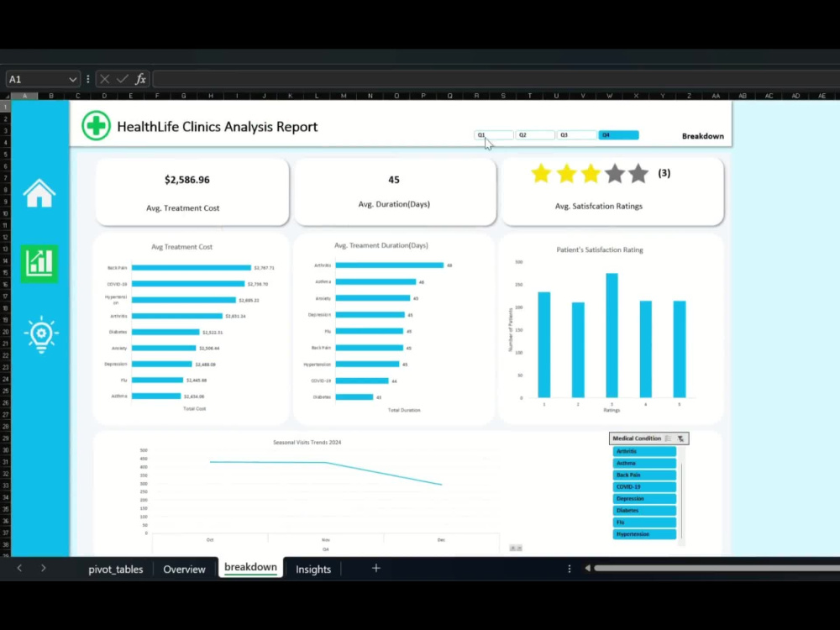Toggle Back Pain in Medical Condition slicer
This screenshot has height=630, width=840.
coord(644,475)
